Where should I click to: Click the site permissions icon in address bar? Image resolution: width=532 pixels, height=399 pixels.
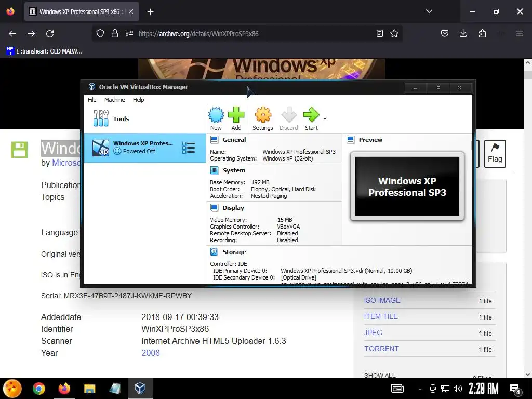(x=129, y=33)
